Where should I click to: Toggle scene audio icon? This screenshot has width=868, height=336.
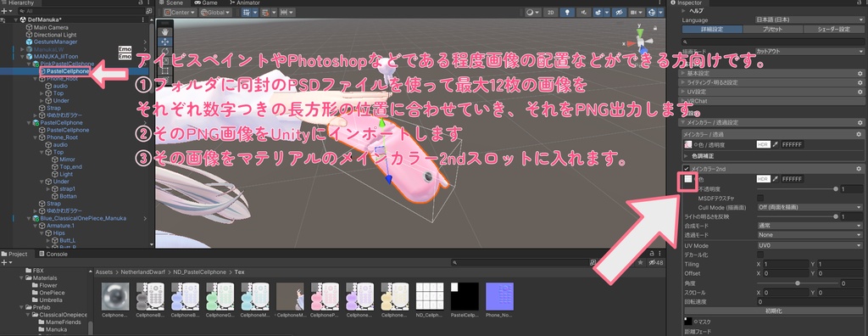pos(583,12)
